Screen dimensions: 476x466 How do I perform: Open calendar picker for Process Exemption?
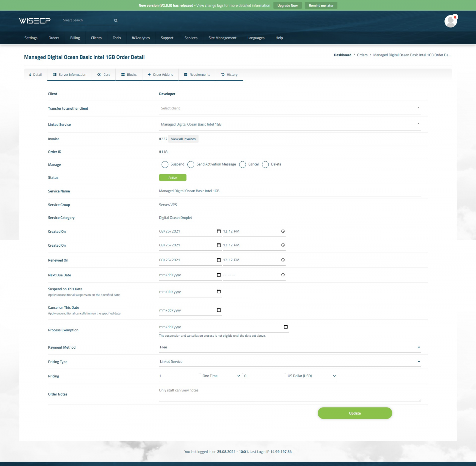[x=286, y=327]
